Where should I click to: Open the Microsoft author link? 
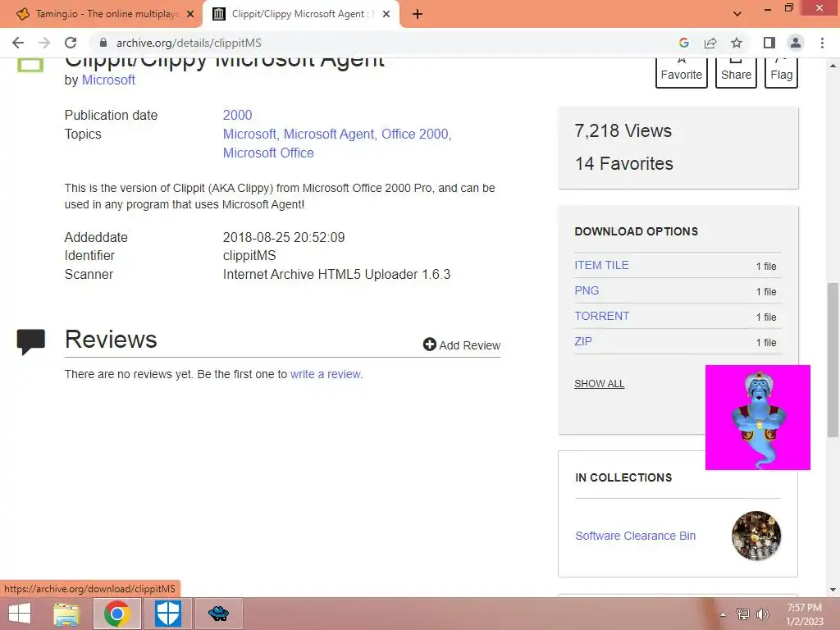[108, 80]
